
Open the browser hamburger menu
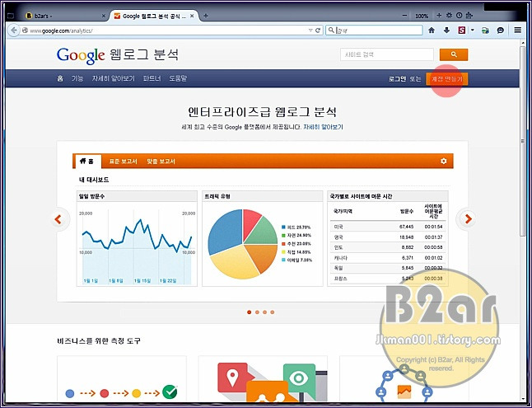click(517, 30)
